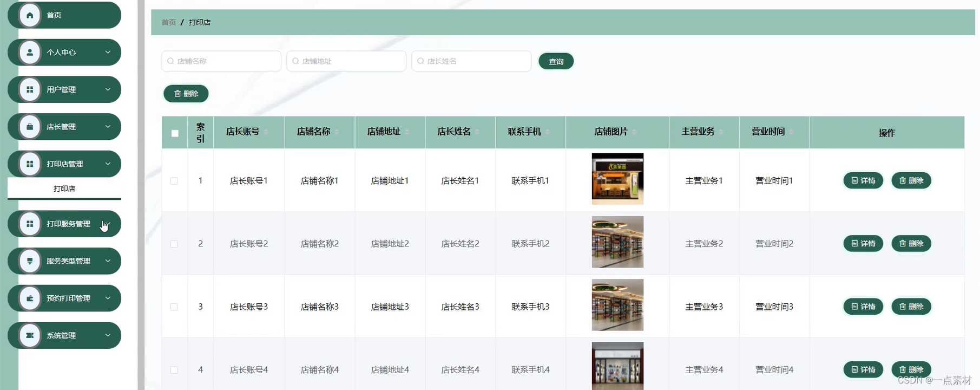Click the 店长管理 briefcase icon

(30, 127)
